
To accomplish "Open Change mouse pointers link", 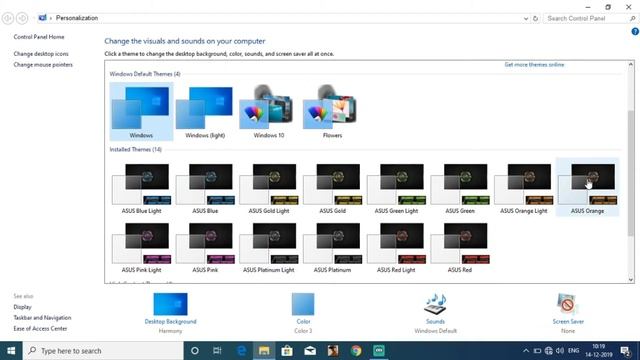I will (43, 64).
